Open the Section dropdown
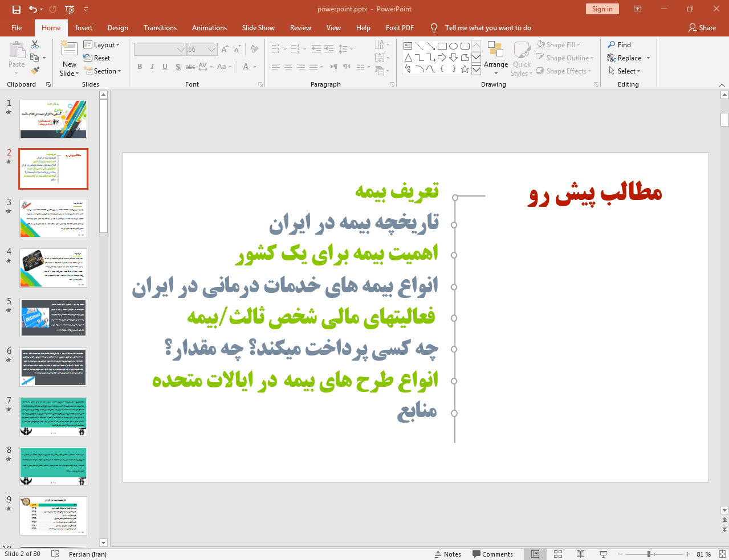 click(x=103, y=71)
